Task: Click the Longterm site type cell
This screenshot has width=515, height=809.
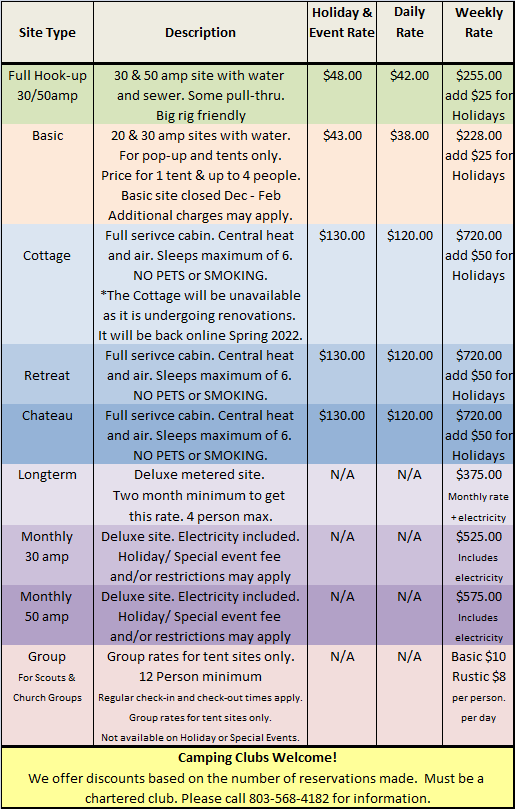Action: tap(47, 494)
